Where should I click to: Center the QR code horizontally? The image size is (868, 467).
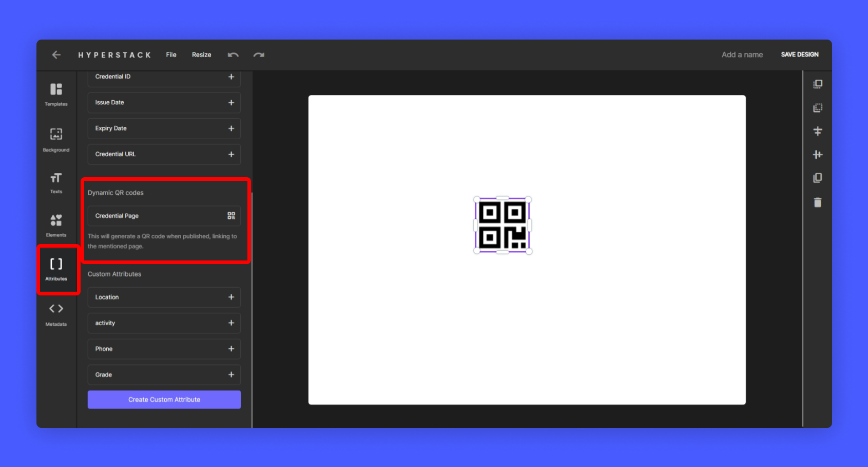pos(818,155)
